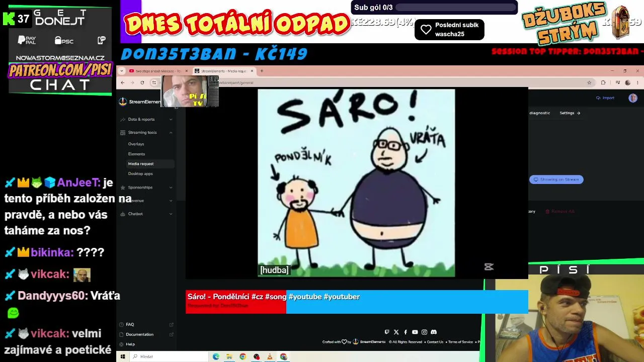Click the 'Poslední subík wascha25' badge

[449, 30]
